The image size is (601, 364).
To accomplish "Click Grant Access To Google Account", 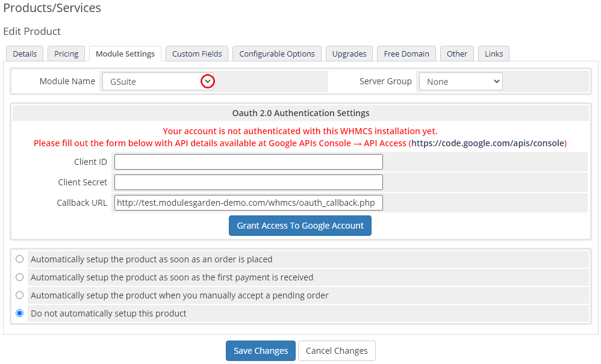I will click(x=300, y=226).
